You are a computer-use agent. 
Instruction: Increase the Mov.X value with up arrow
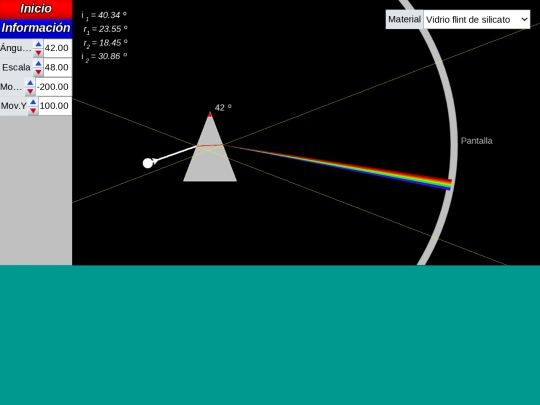(x=30, y=83)
